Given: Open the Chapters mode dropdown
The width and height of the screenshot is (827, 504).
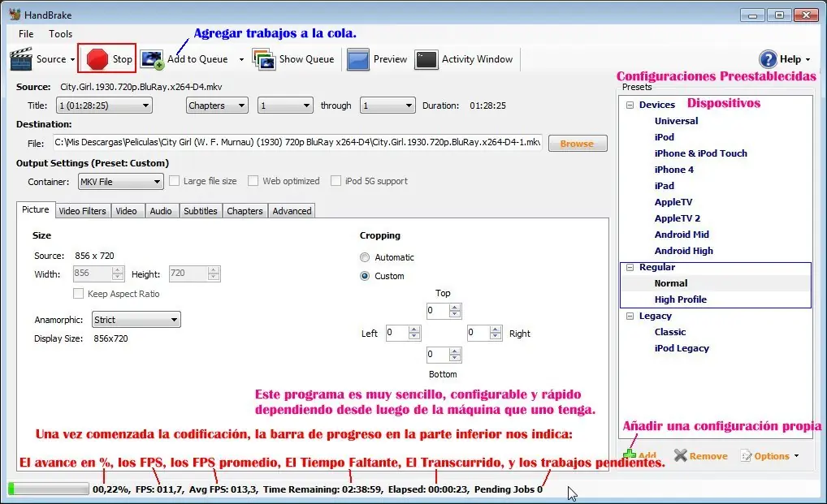Looking at the screenshot, I should [217, 106].
